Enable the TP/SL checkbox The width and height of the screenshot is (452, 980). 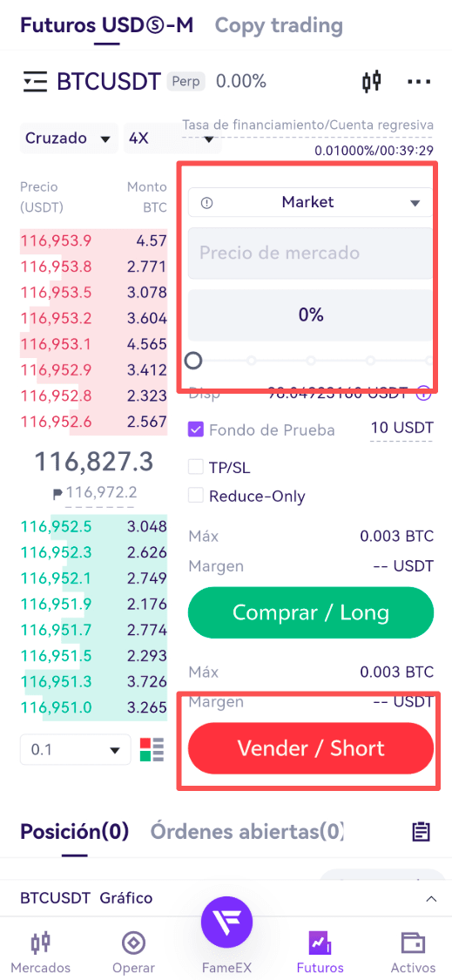196,467
